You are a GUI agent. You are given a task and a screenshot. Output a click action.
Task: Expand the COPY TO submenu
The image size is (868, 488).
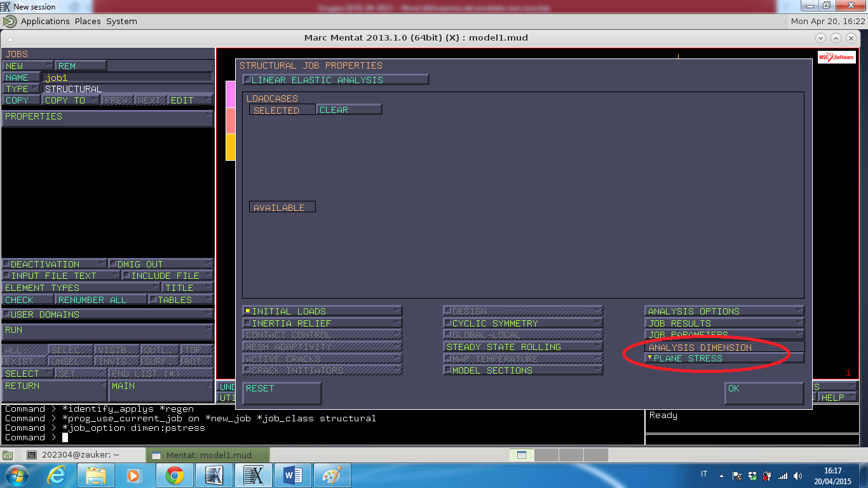tap(71, 100)
